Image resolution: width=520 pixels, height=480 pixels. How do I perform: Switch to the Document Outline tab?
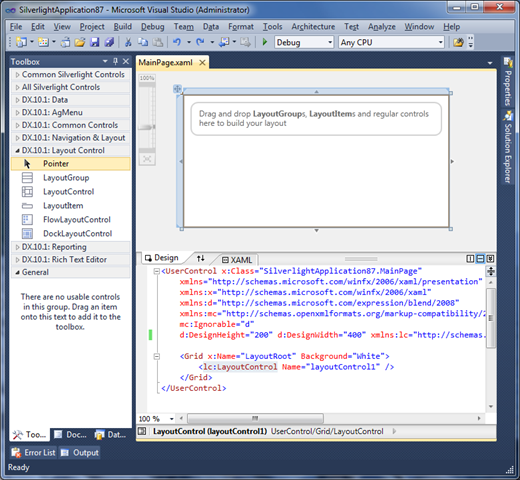(71, 435)
